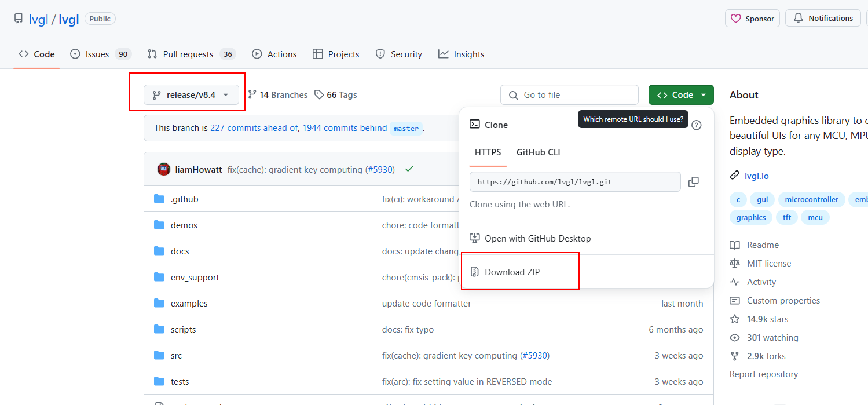Open the .github folder
This screenshot has height=405, width=868.
(x=185, y=199)
